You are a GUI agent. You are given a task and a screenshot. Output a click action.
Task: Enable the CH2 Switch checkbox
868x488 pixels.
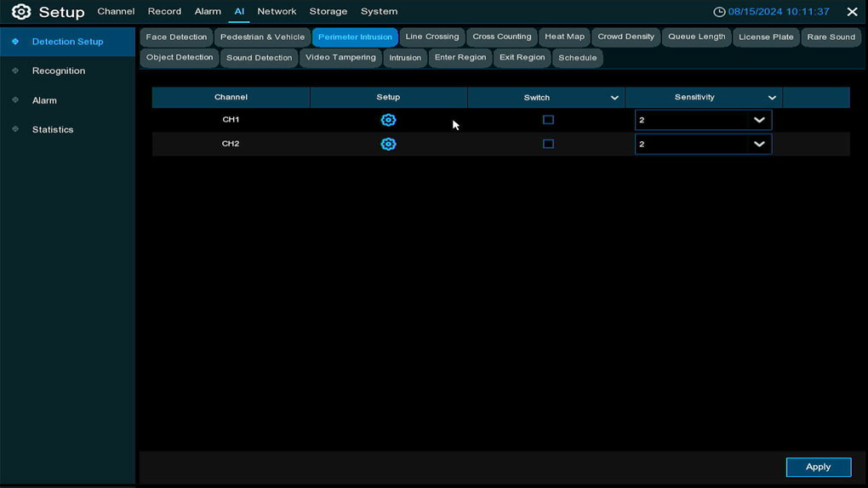tap(548, 144)
